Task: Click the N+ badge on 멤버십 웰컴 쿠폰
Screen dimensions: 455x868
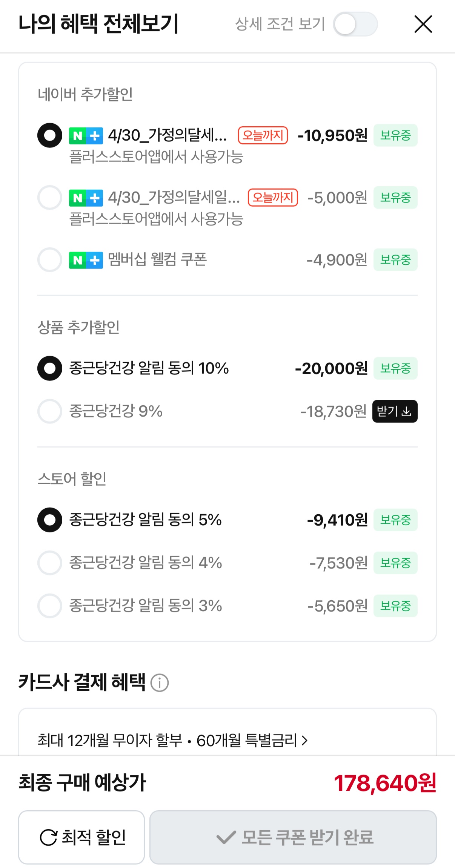Action: [86, 260]
